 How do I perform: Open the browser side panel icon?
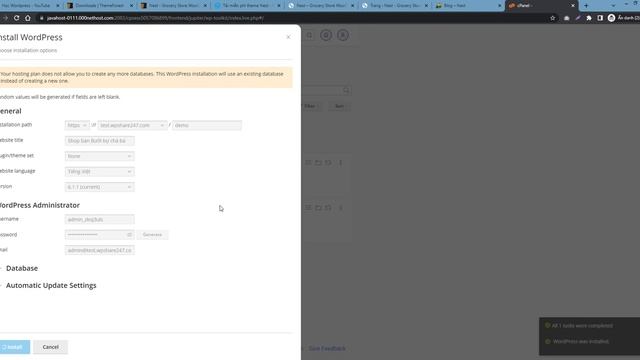click(x=600, y=18)
